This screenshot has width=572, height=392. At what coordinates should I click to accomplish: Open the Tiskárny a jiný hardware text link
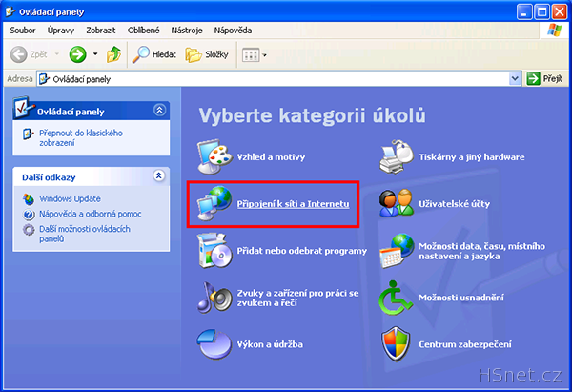coord(472,157)
